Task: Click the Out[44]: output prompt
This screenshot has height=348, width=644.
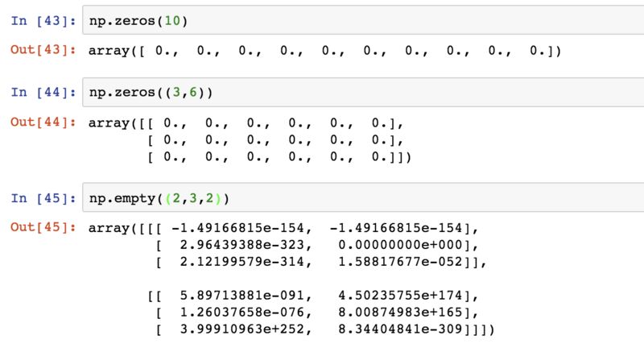Action: click(x=43, y=122)
